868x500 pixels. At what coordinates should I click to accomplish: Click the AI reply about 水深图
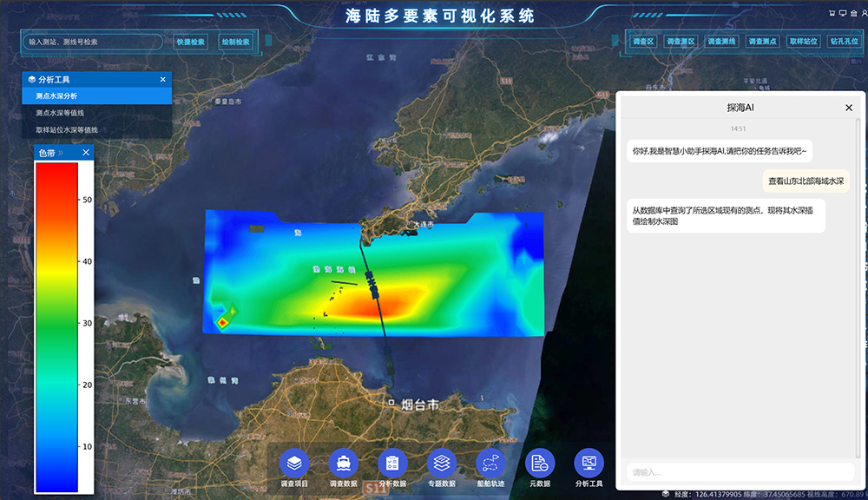tap(726, 215)
